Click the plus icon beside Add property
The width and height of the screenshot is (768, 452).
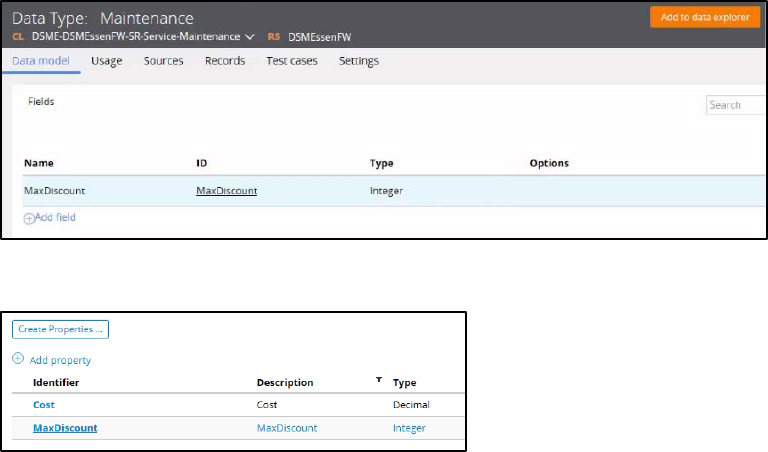point(18,360)
